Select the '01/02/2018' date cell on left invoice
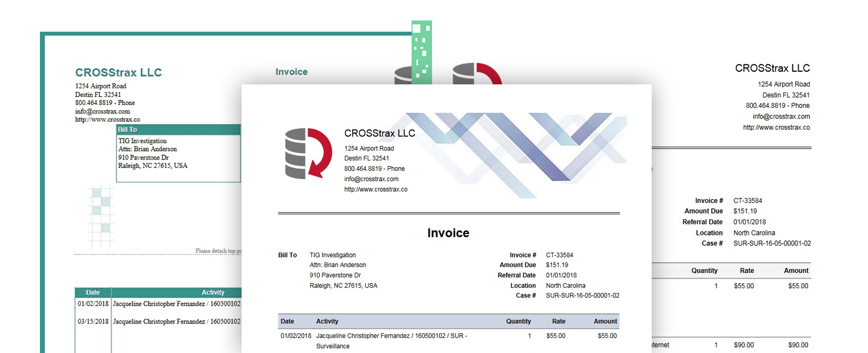Image resolution: width=868 pixels, height=353 pixels. coord(93,304)
